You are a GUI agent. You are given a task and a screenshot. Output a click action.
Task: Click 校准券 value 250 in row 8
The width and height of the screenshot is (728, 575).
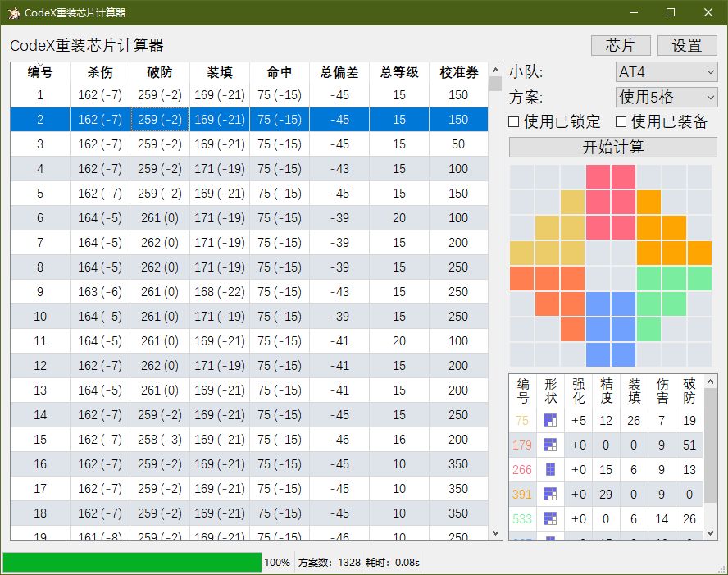(x=459, y=267)
